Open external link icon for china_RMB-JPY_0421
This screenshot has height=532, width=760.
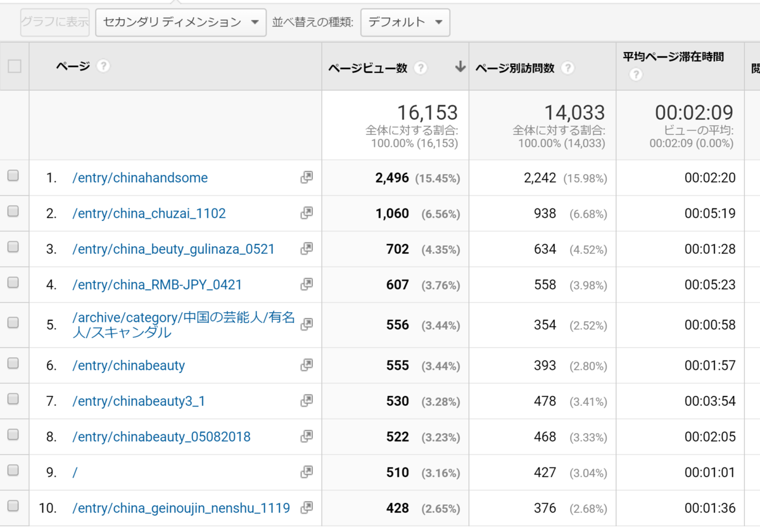click(307, 284)
